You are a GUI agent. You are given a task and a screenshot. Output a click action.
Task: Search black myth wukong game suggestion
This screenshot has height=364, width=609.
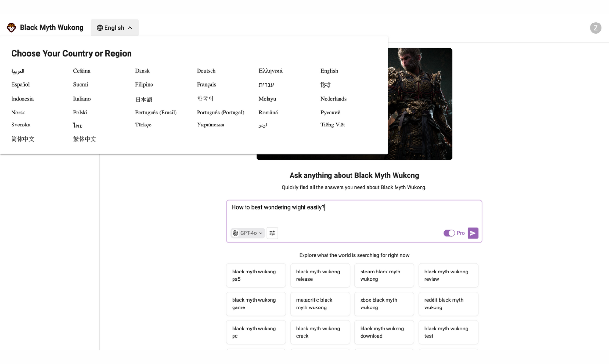tap(256, 304)
